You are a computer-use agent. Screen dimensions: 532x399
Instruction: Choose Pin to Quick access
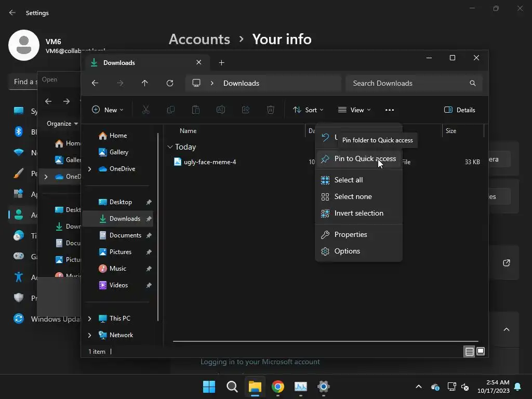(358, 158)
